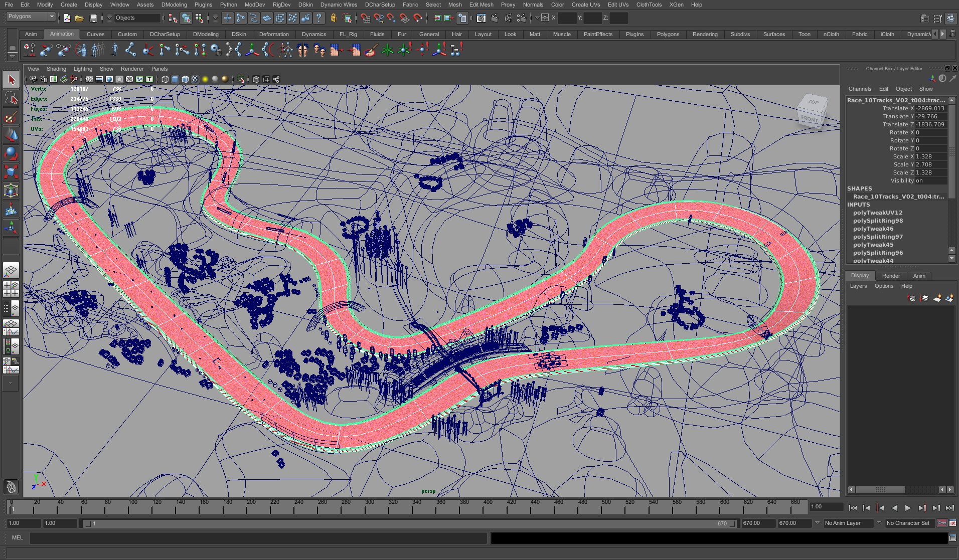
Task: Toggle wireframe on shaded viewport display
Action: 185,79
